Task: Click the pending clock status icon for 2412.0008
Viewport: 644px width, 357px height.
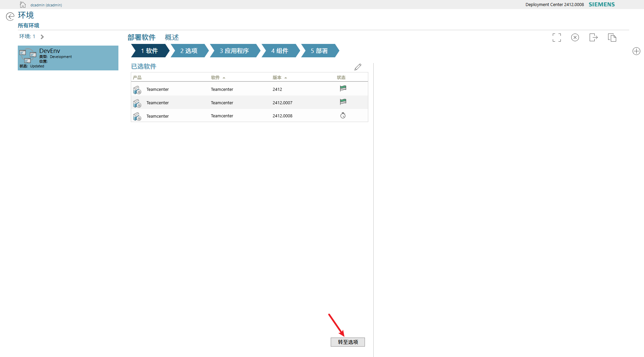Action: pyautogui.click(x=343, y=116)
